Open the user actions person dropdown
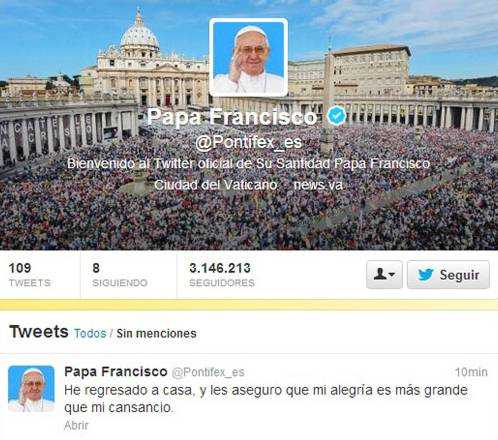Viewport: 498px width, 440px height. [x=384, y=275]
